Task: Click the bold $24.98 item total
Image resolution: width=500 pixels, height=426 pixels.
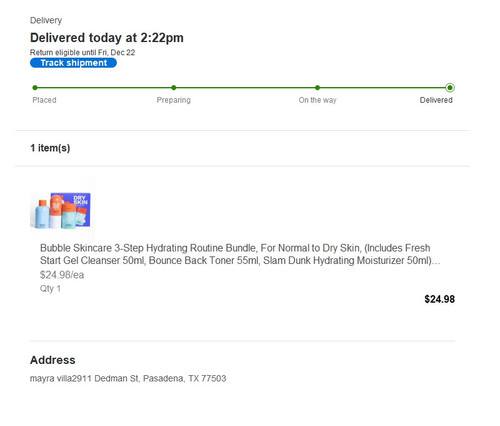Action: [x=439, y=299]
